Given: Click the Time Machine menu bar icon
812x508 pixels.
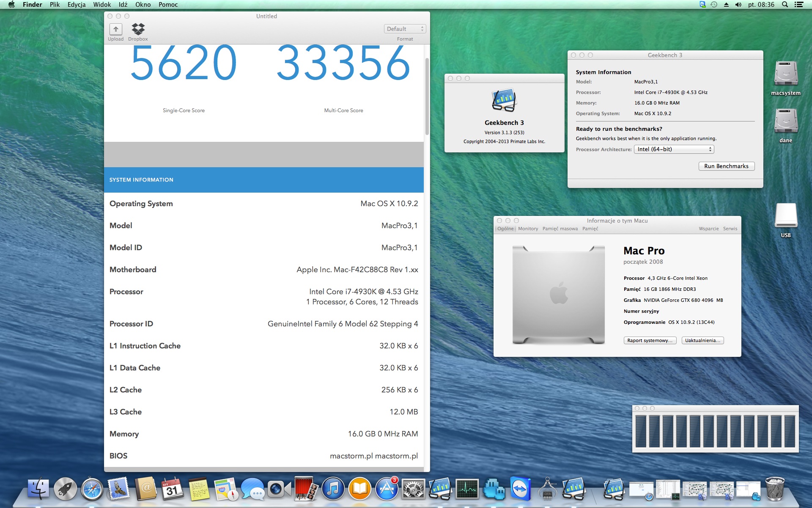Looking at the screenshot, I should tap(714, 5).
